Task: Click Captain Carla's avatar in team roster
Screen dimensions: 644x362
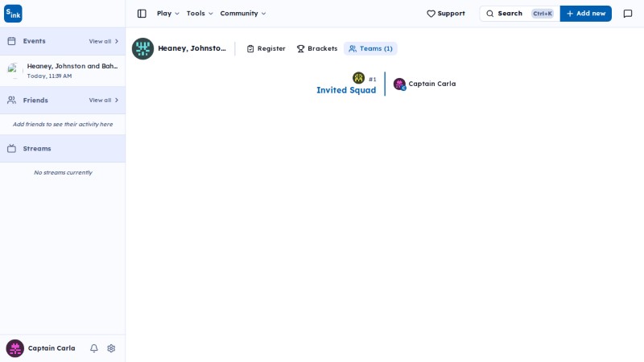Action: pos(399,84)
